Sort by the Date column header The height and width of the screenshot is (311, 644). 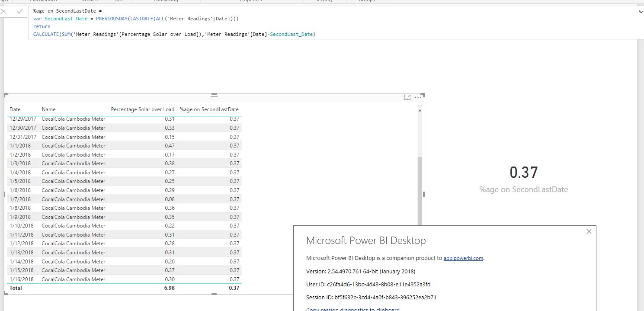[x=15, y=109]
